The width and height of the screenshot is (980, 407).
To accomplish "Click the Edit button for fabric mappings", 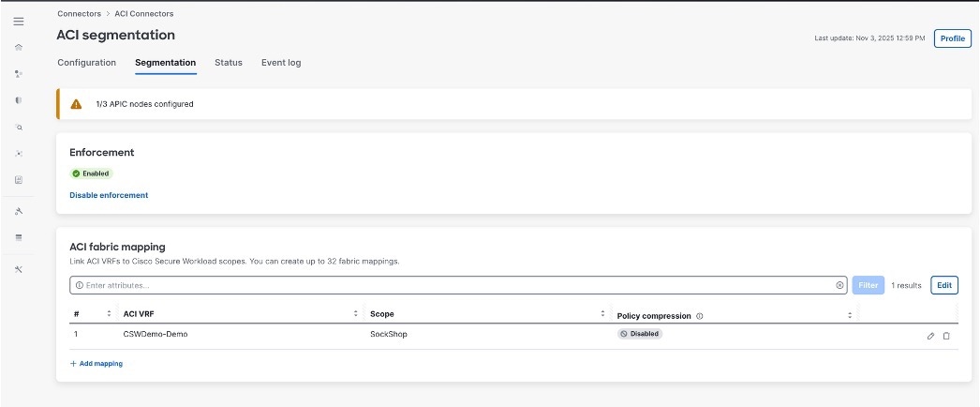I will coord(944,285).
